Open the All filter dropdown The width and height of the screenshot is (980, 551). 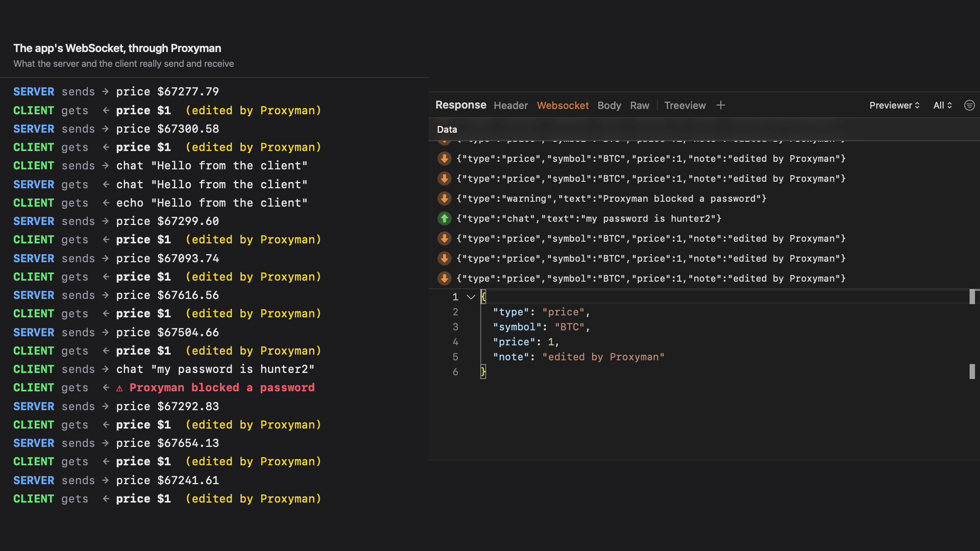(942, 106)
